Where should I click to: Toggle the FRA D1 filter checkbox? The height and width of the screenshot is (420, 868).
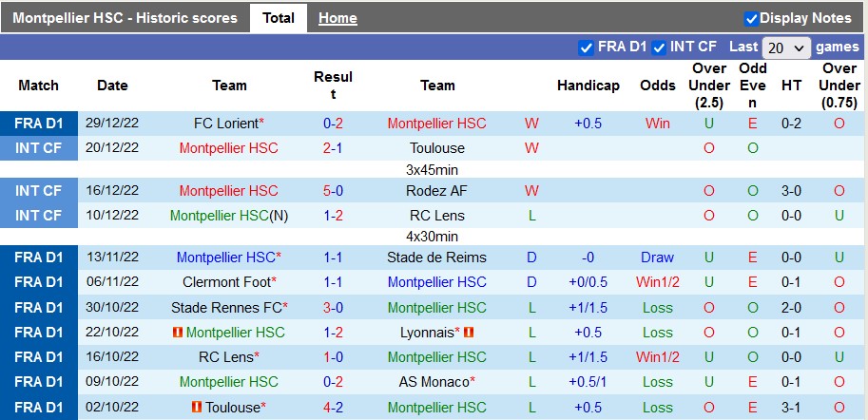(586, 47)
